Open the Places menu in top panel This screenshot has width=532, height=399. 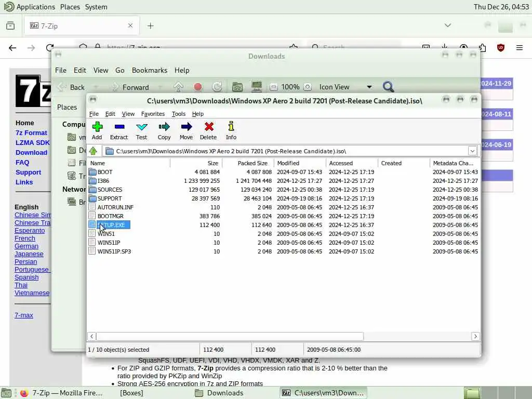70,7
